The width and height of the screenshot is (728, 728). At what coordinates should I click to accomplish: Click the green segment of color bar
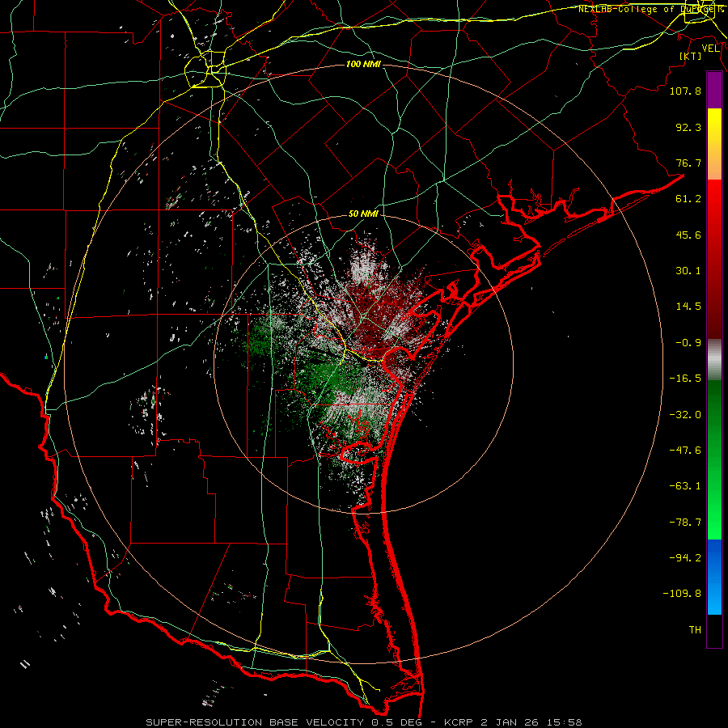(714, 459)
